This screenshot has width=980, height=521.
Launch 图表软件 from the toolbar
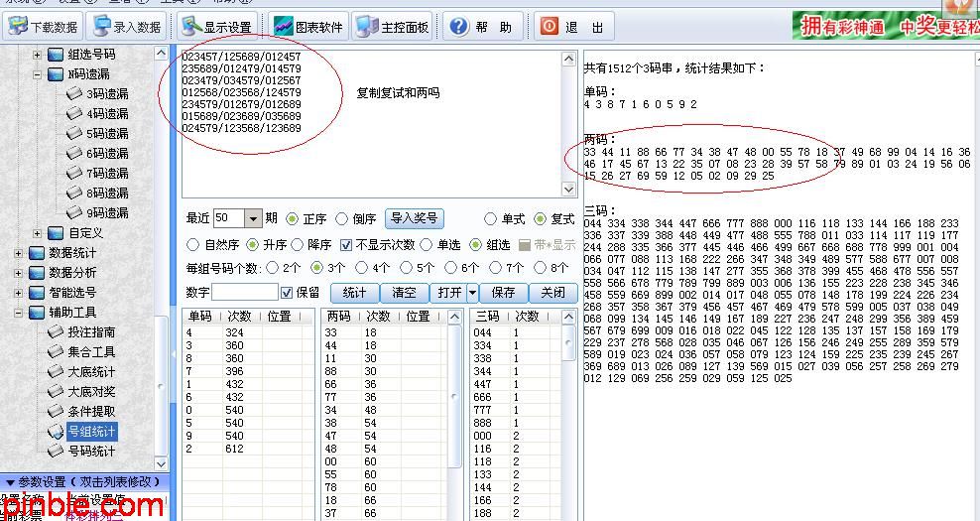click(308, 26)
